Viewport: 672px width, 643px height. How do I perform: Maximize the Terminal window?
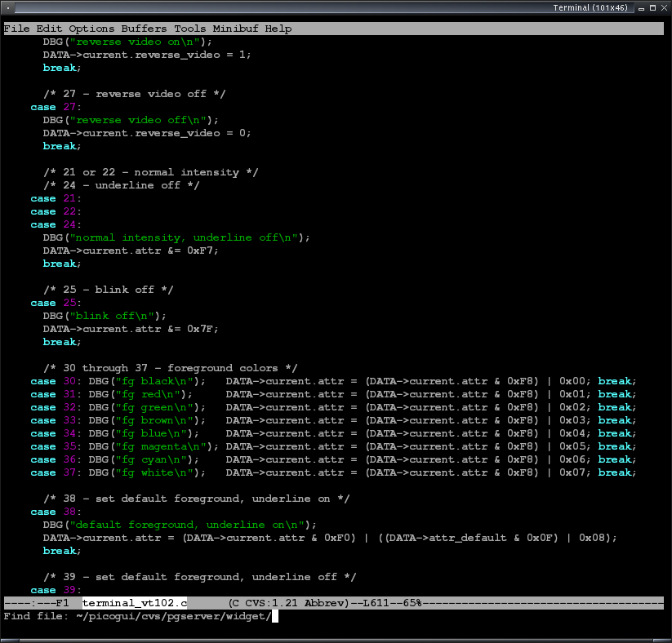coord(652,7)
